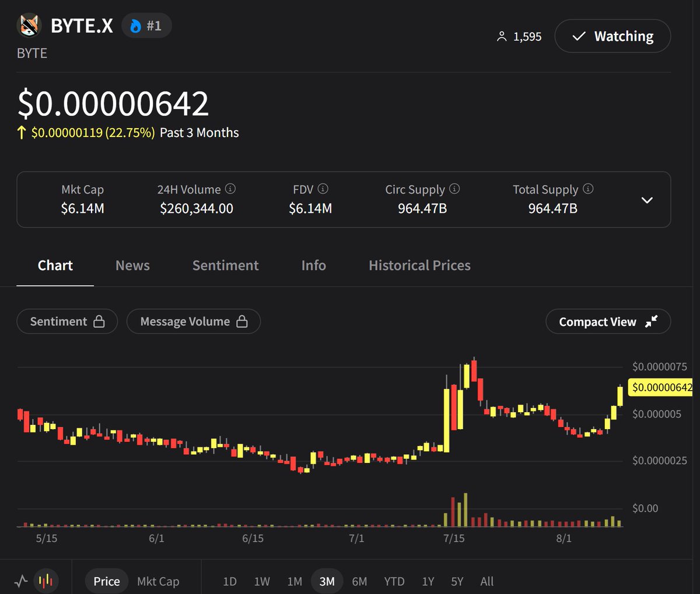Select candlestick chart type icon
Image resolution: width=700 pixels, height=594 pixels.
tap(45, 581)
